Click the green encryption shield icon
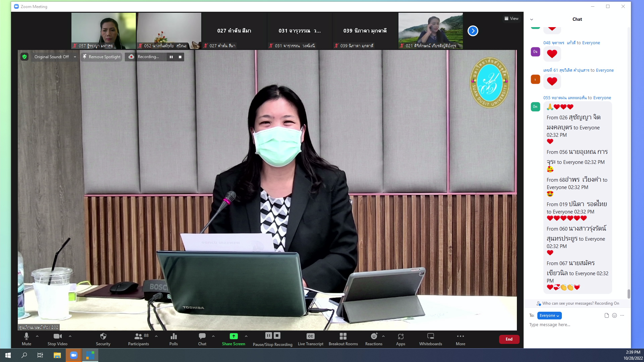The height and width of the screenshot is (362, 644). coord(24,57)
